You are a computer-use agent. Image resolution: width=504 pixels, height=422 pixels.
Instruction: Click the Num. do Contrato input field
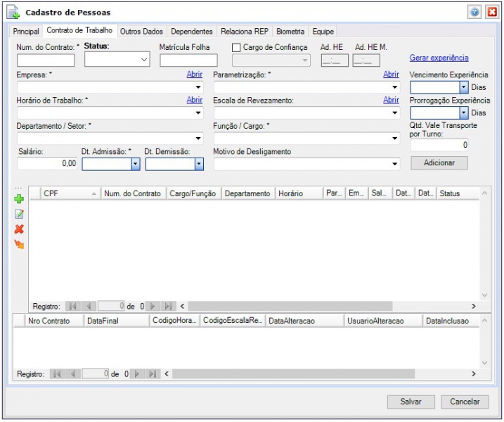click(46, 60)
